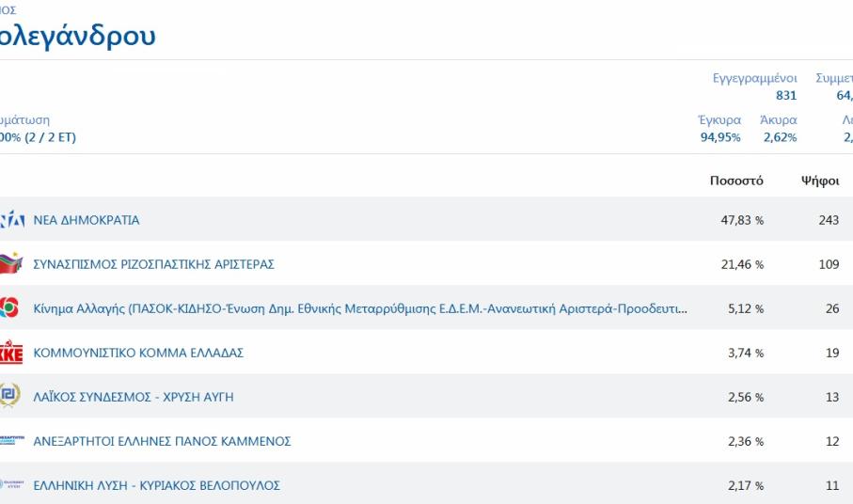Image resolution: width=853 pixels, height=504 pixels.
Task: Open ΚΟΜΜΟΥΝΙΣΤΙΚΟ ΚΟΜΜΑ ΕΛΛΑΔΑΣ details
Action: (x=138, y=353)
